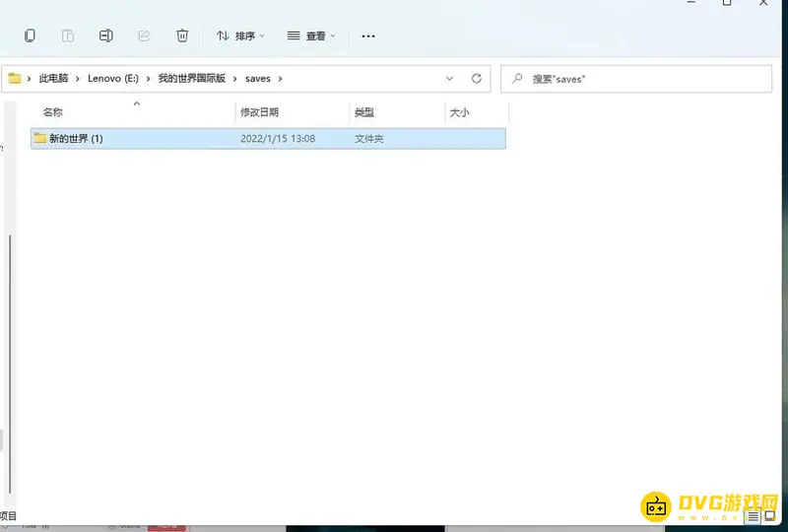Expand the address bar history dropdown arrow
788x532 pixels.
click(x=450, y=79)
